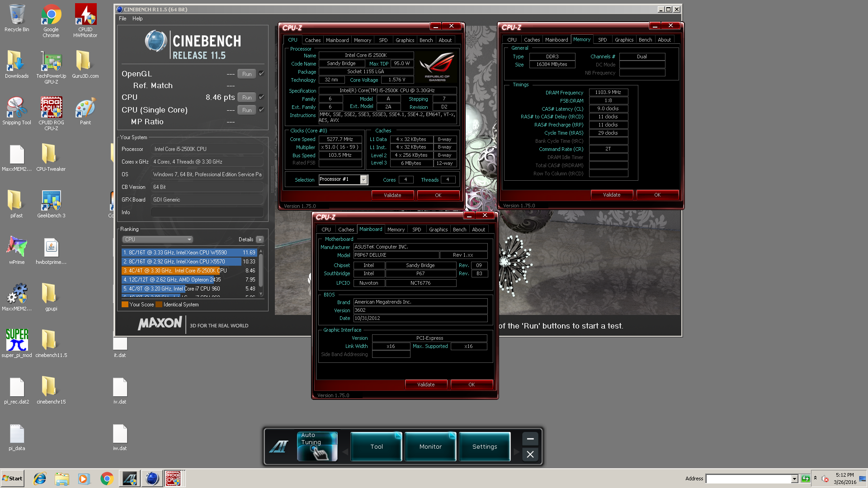Launch Paint from the desktop

point(85,111)
